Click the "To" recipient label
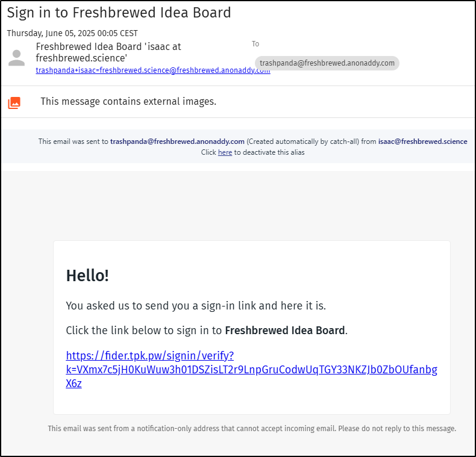Screen dimensions: 476x457 tap(255, 44)
